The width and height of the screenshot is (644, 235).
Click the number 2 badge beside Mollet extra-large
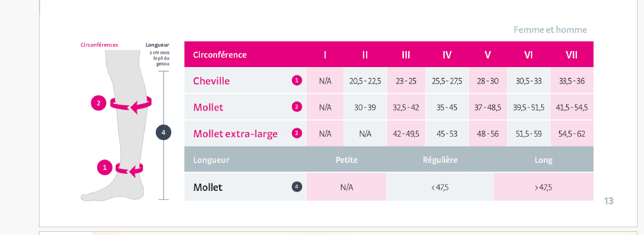[297, 133]
